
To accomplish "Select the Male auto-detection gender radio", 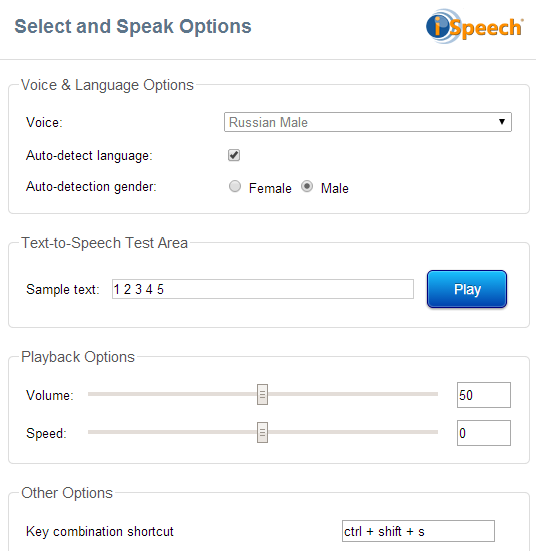I will pos(307,186).
